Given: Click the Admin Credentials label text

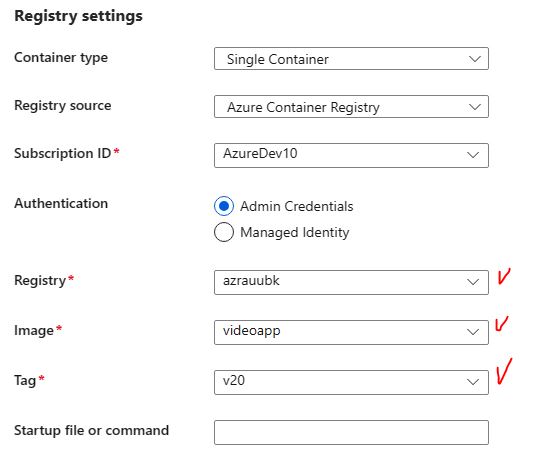Looking at the screenshot, I should [x=297, y=206].
